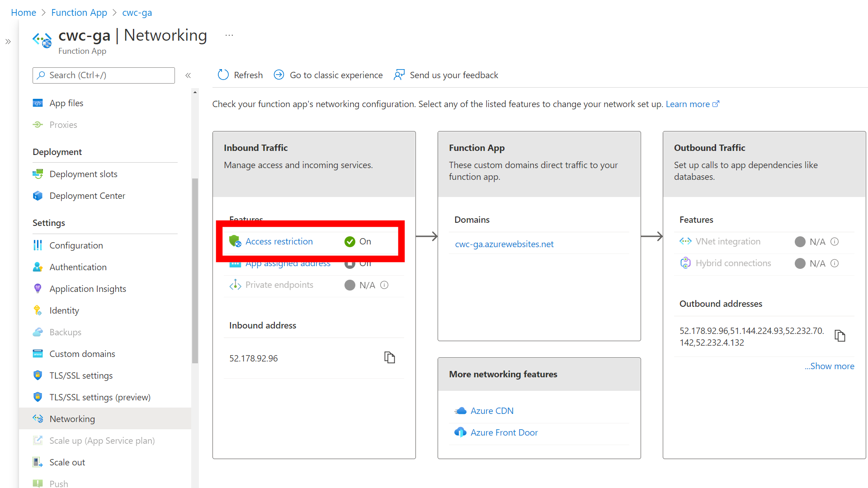
Task: Navigate to Function App breadcrumb
Action: pos(79,12)
